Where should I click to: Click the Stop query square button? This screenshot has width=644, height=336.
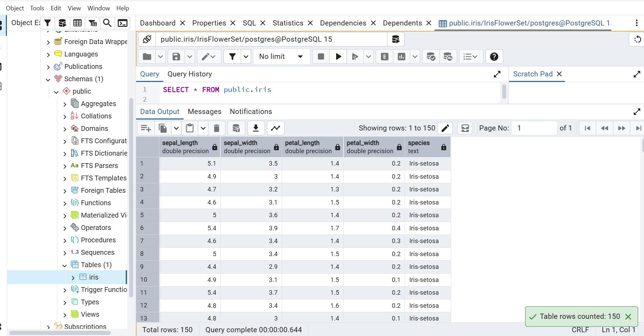[x=321, y=56]
